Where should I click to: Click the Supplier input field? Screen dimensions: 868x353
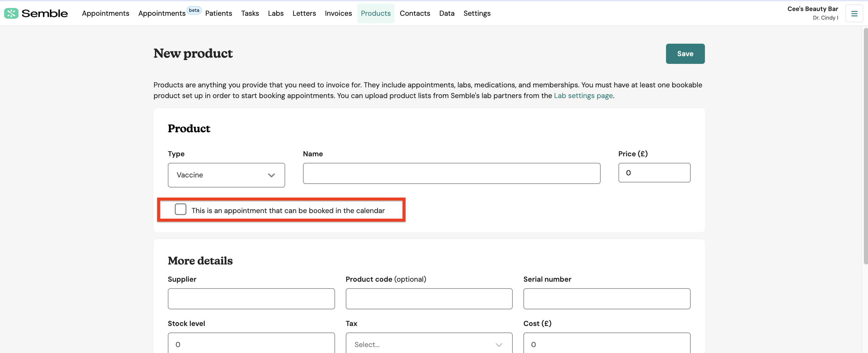(251, 299)
